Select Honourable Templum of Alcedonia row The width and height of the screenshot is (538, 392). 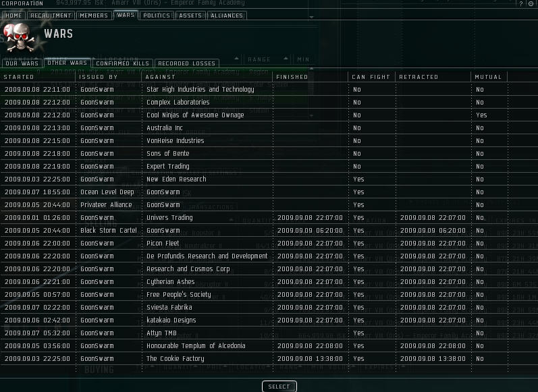[x=269, y=346]
